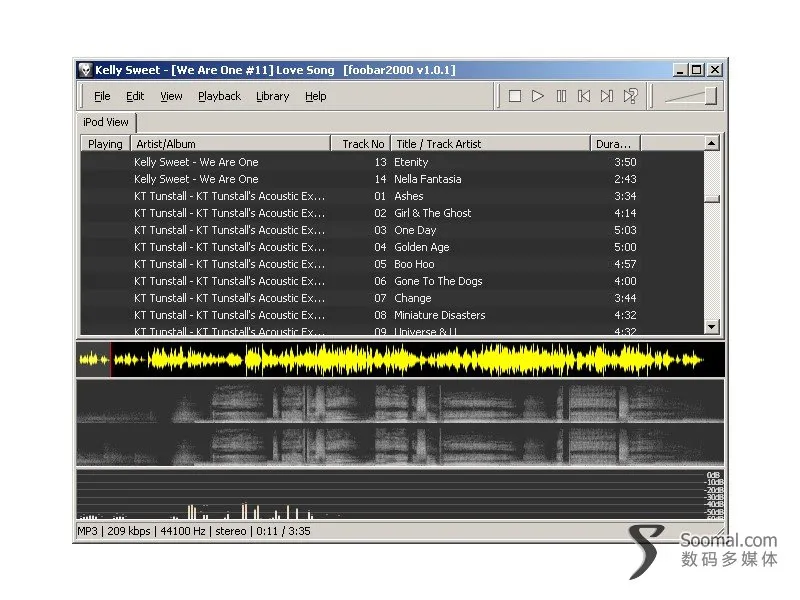Viewport: 800px width, 600px height.
Task: Skip to the previous track
Action: point(584,96)
